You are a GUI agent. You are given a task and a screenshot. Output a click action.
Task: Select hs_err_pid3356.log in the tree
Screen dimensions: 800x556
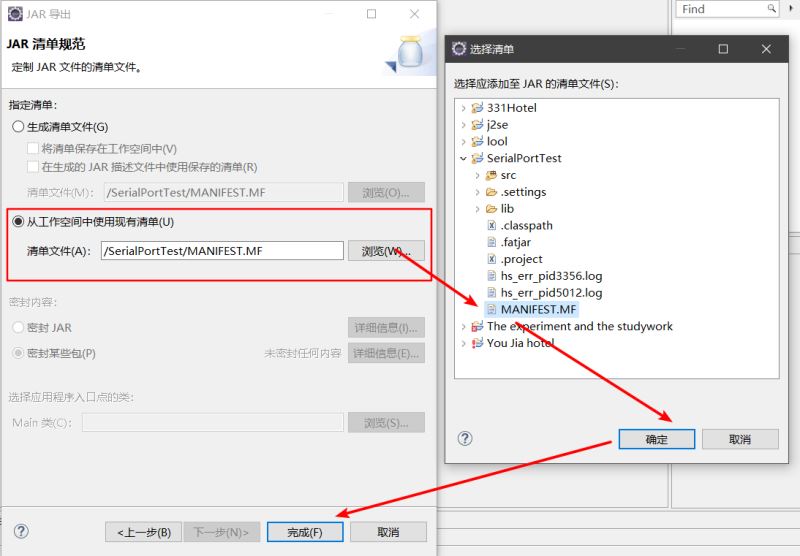552,276
